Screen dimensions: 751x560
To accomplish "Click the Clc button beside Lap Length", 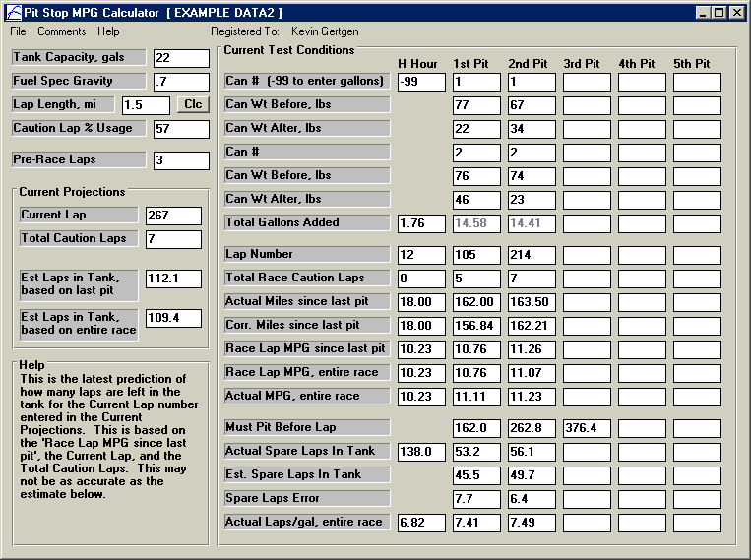I will [x=193, y=104].
